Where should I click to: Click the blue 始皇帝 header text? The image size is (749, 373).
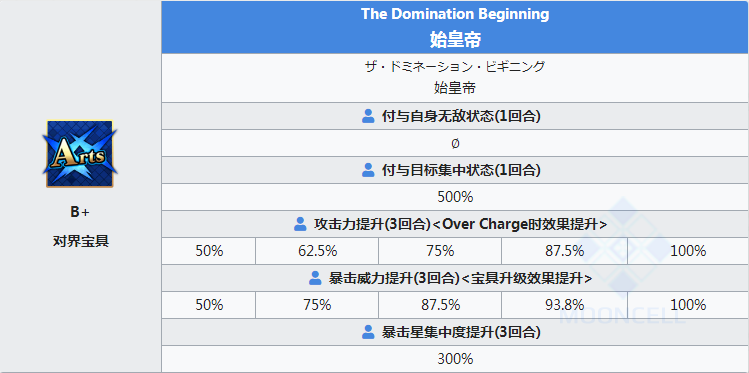tap(455, 40)
